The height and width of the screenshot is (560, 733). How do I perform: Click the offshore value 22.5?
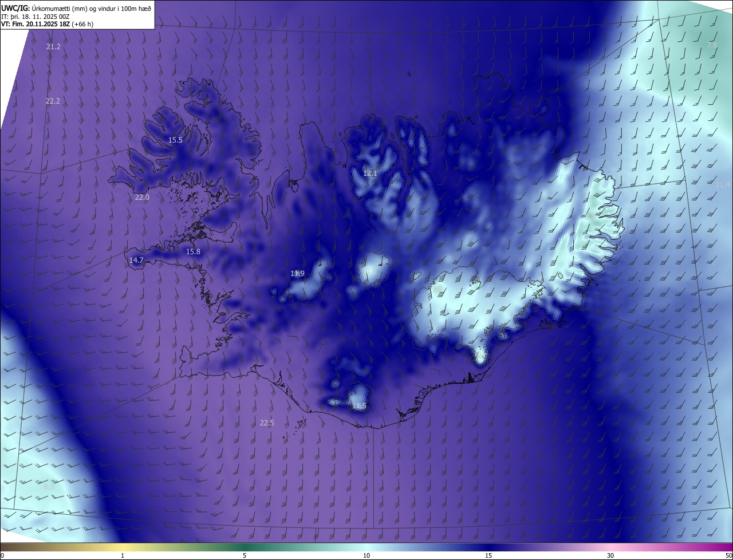(x=267, y=423)
